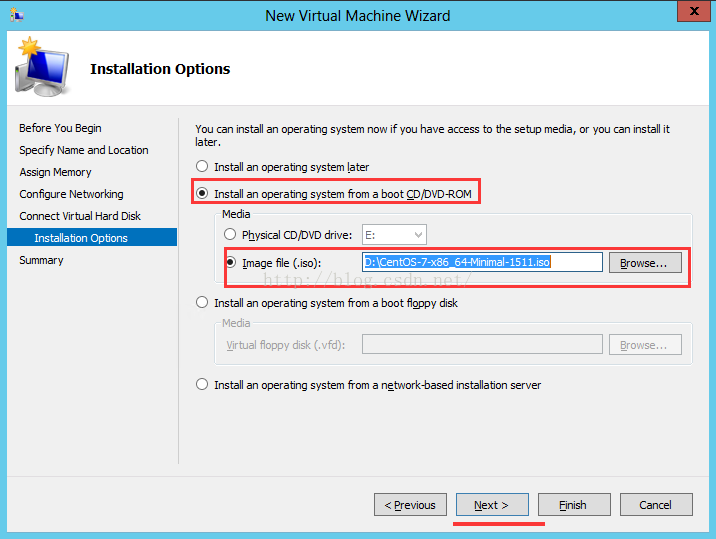The image size is (716, 539).
Task: Select the Installation Options step
Action: [92, 238]
